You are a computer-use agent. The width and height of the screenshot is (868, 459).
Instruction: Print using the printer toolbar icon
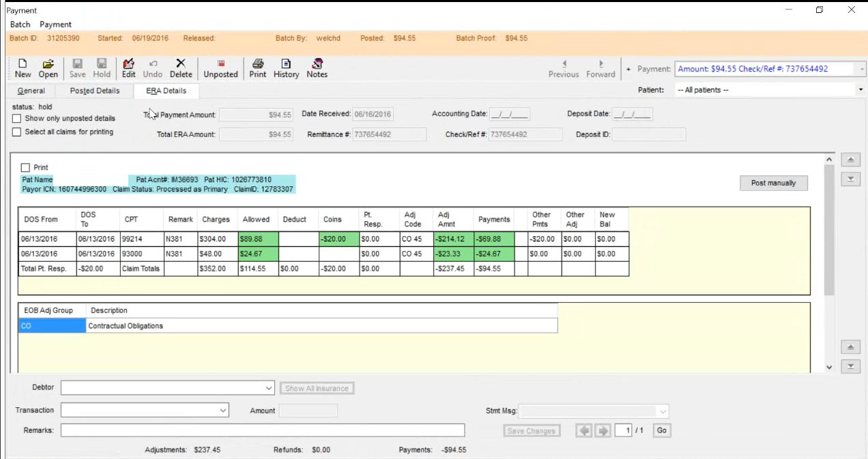[257, 68]
